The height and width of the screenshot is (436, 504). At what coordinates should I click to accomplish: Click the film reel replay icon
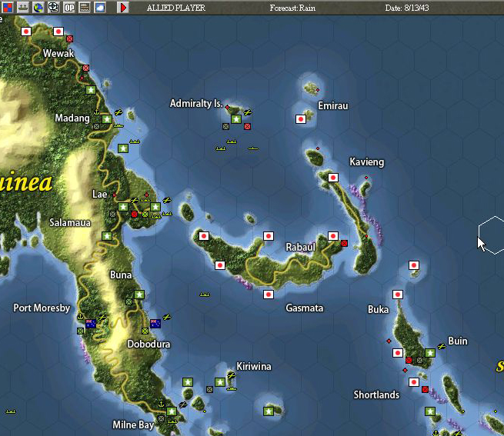click(x=54, y=7)
